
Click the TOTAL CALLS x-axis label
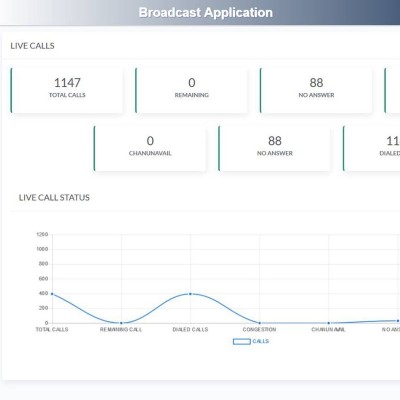point(52,329)
